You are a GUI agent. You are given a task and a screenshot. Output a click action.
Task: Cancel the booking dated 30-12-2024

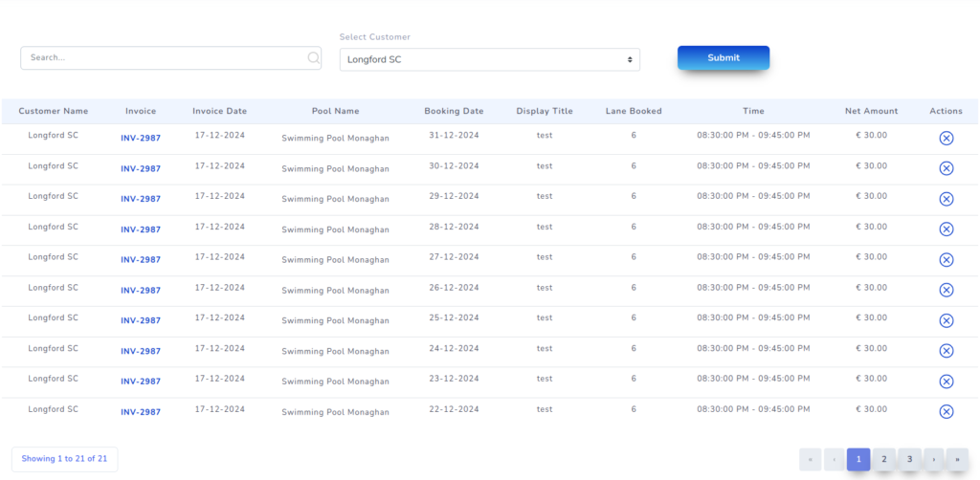[946, 168]
